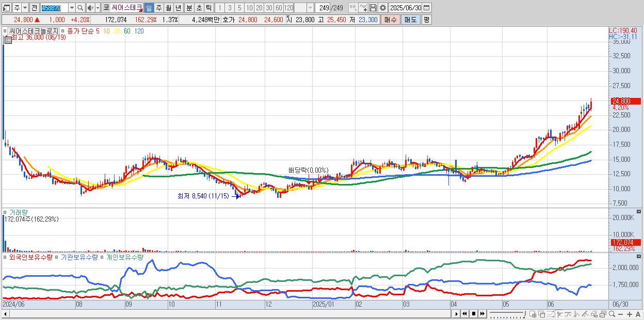
Task: Click the chart drawing tools icon
Action: (363, 8)
